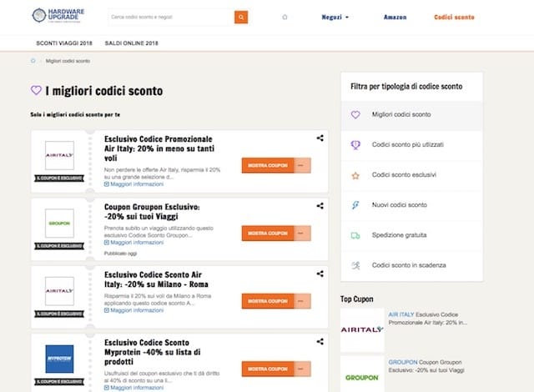Click share icon on Air Italy 20% coupon
534x392 pixels.
320,138
